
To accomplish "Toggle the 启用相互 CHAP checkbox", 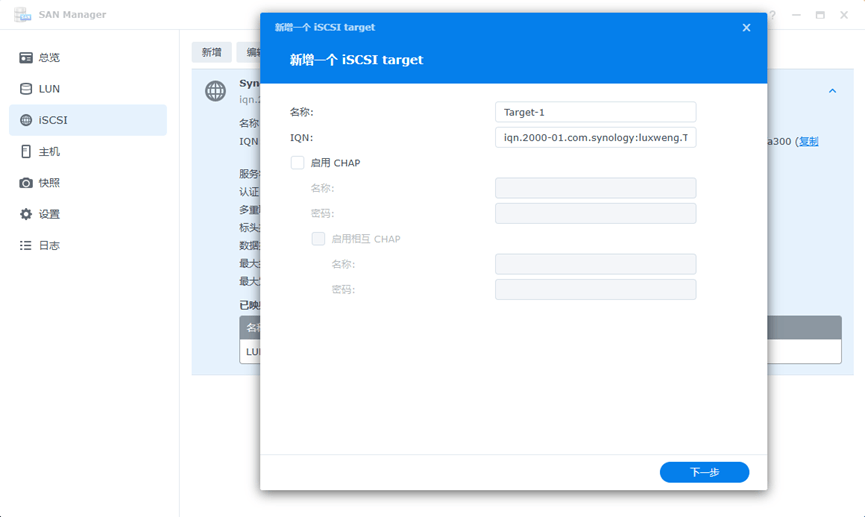I will click(x=318, y=239).
